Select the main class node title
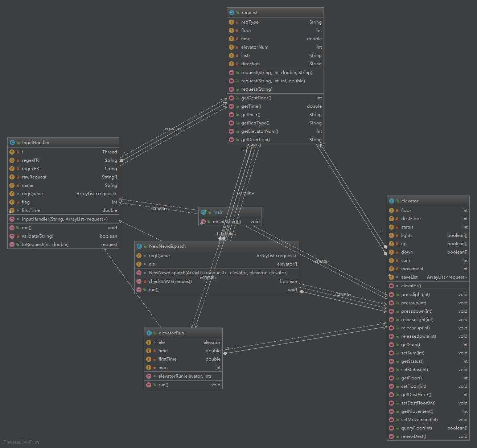The image size is (477, 448). click(x=218, y=212)
